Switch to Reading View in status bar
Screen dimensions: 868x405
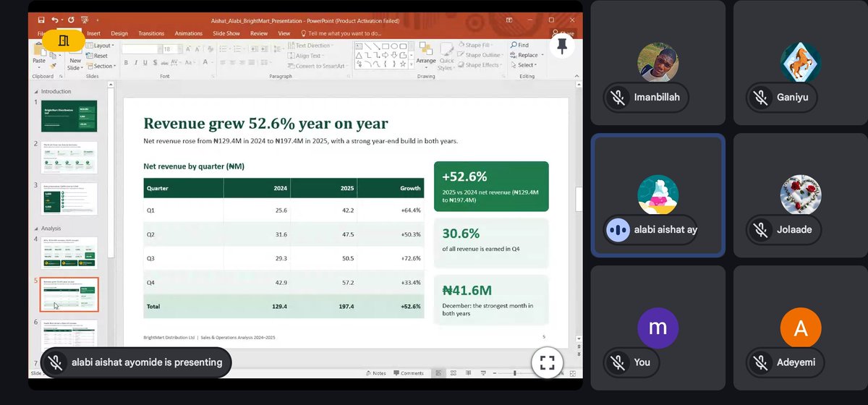[469, 373]
